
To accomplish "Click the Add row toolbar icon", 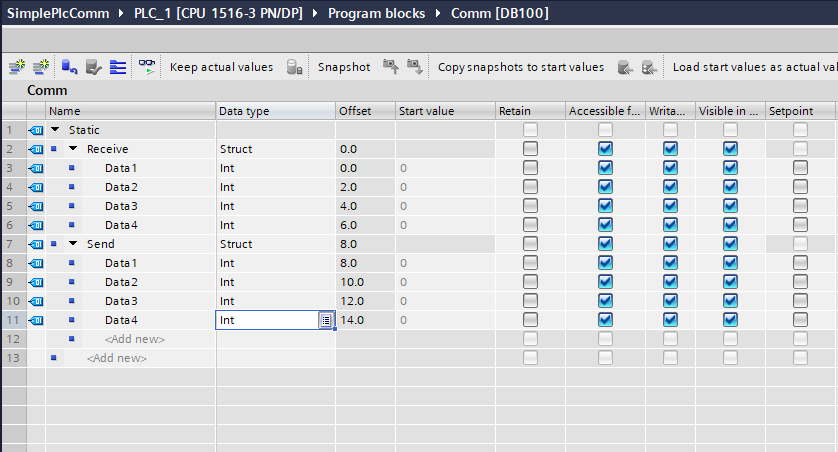I will [40, 67].
